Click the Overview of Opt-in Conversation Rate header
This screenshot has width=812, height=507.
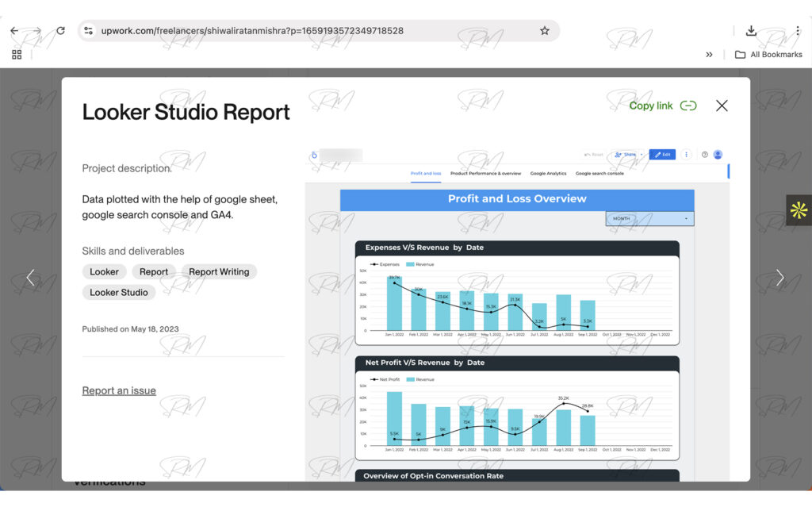tap(433, 476)
